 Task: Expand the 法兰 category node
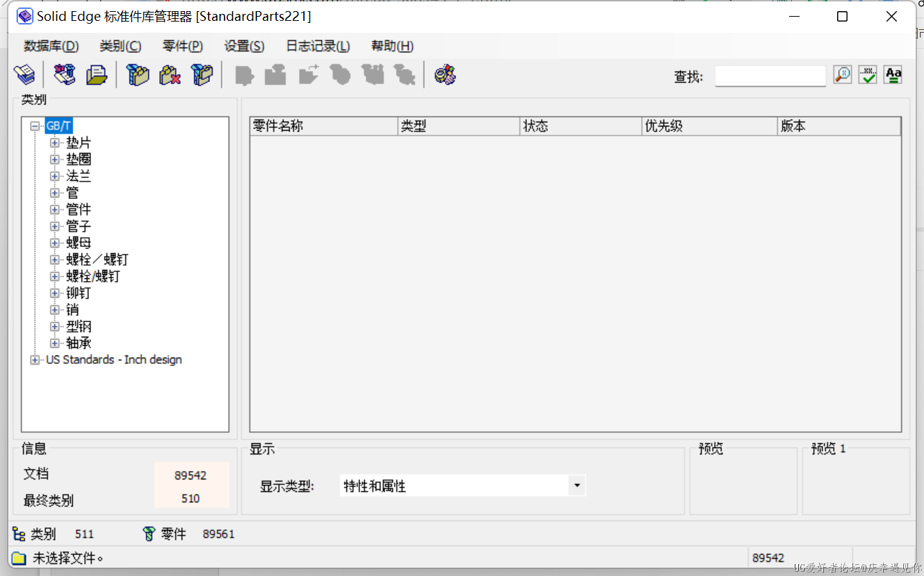click(x=55, y=177)
